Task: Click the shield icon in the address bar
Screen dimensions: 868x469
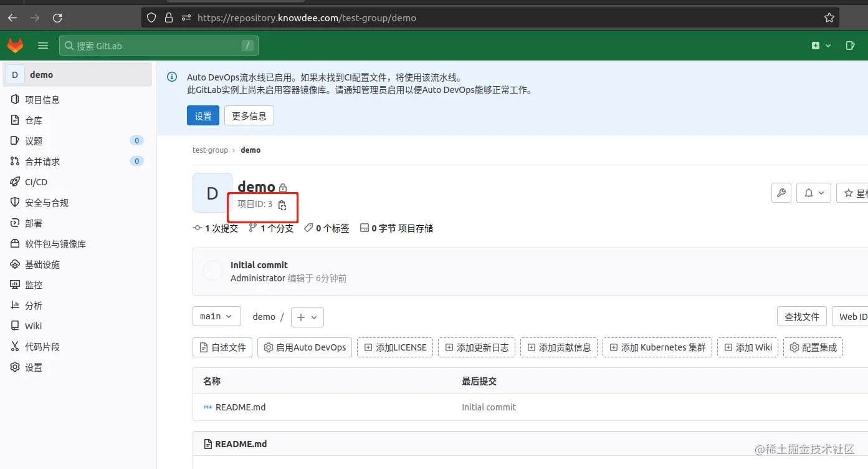Action: click(x=151, y=18)
